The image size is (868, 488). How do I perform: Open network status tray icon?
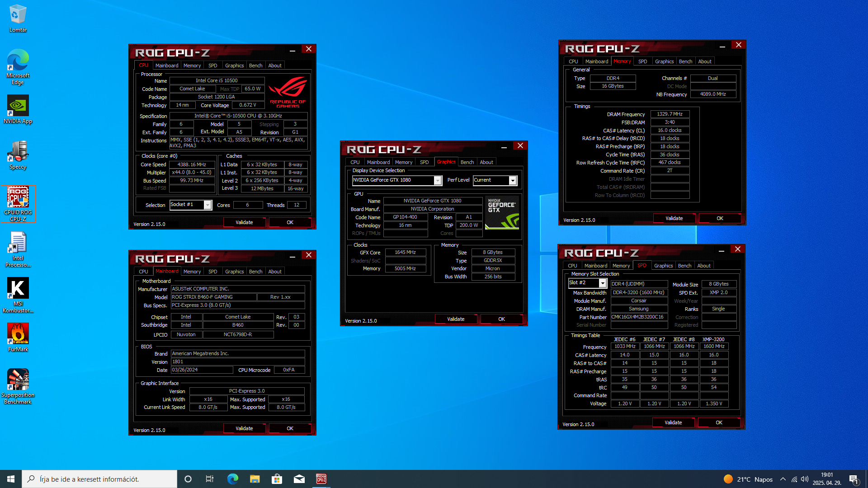tap(794, 479)
